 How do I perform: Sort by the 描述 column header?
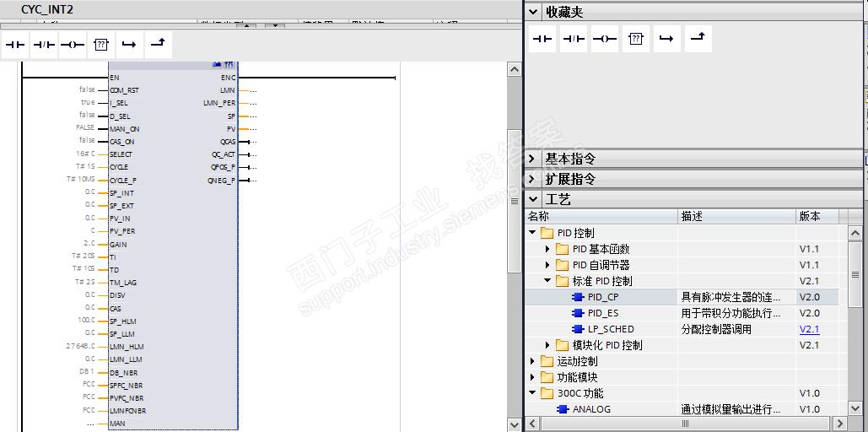pyautogui.click(x=736, y=217)
